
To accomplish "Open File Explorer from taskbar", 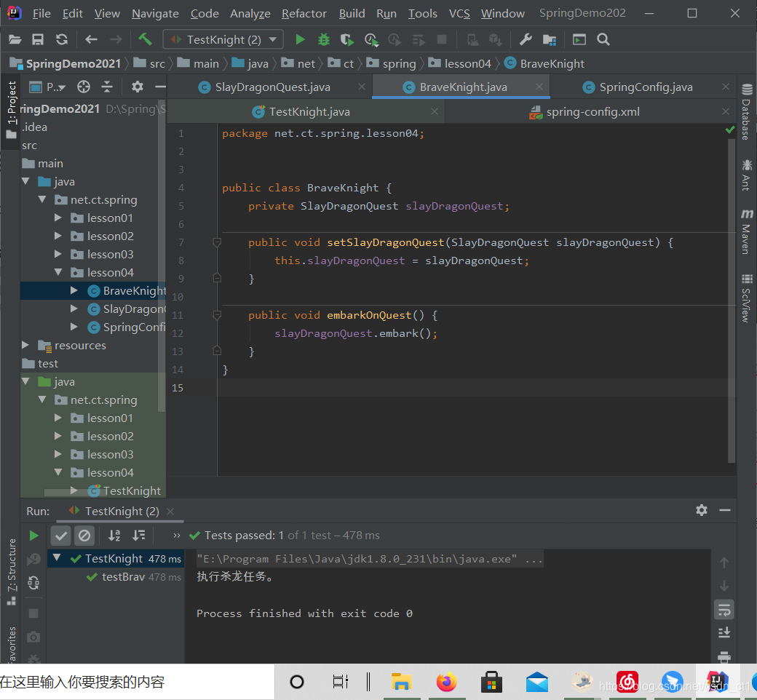I will 401,682.
